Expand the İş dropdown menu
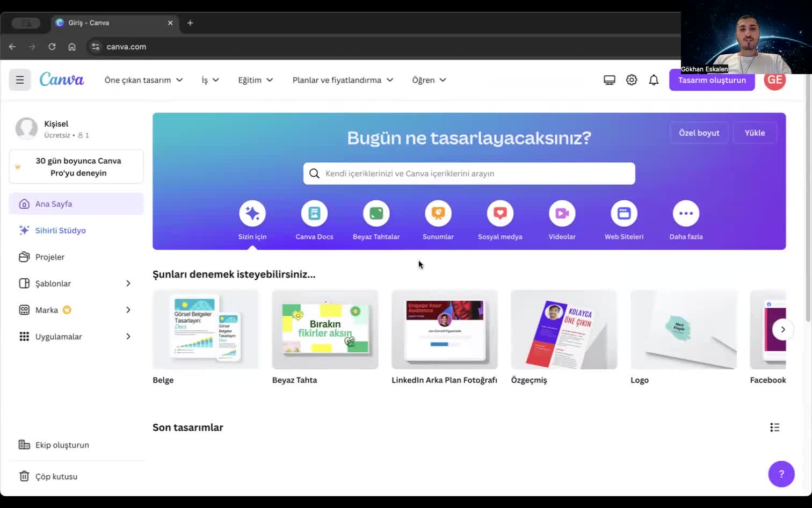Viewport: 812px width, 508px height. [211, 80]
